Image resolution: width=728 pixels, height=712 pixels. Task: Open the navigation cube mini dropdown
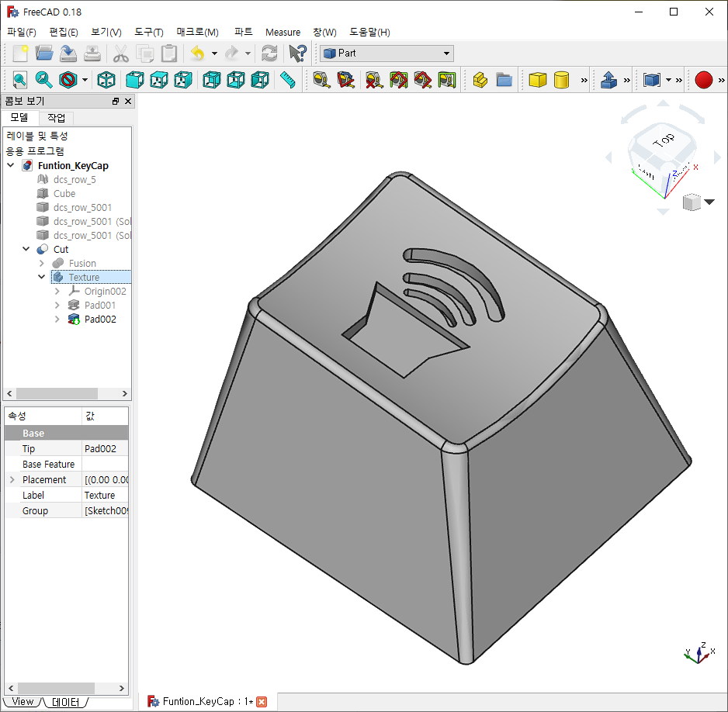(x=709, y=202)
